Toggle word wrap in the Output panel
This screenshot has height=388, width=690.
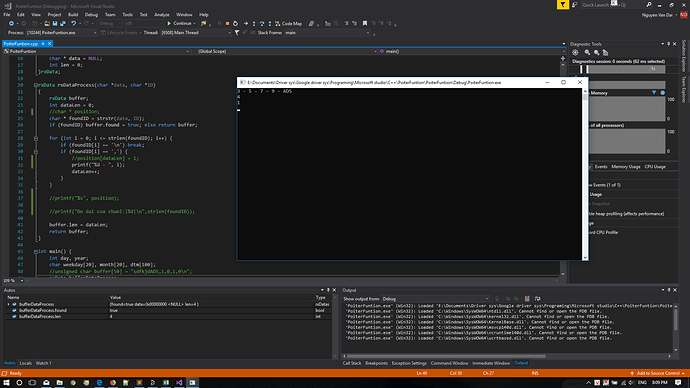(x=537, y=299)
